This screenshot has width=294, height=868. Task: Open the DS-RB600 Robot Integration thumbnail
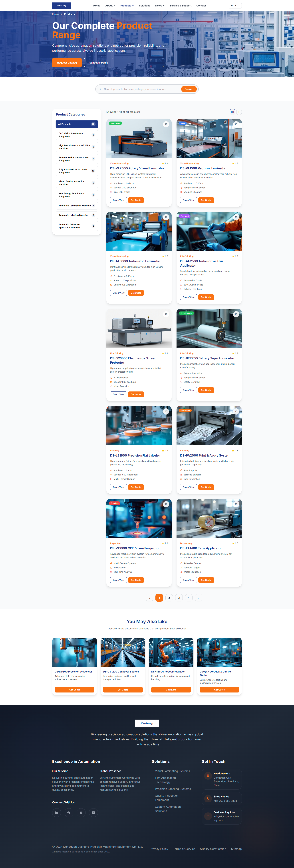(x=171, y=652)
